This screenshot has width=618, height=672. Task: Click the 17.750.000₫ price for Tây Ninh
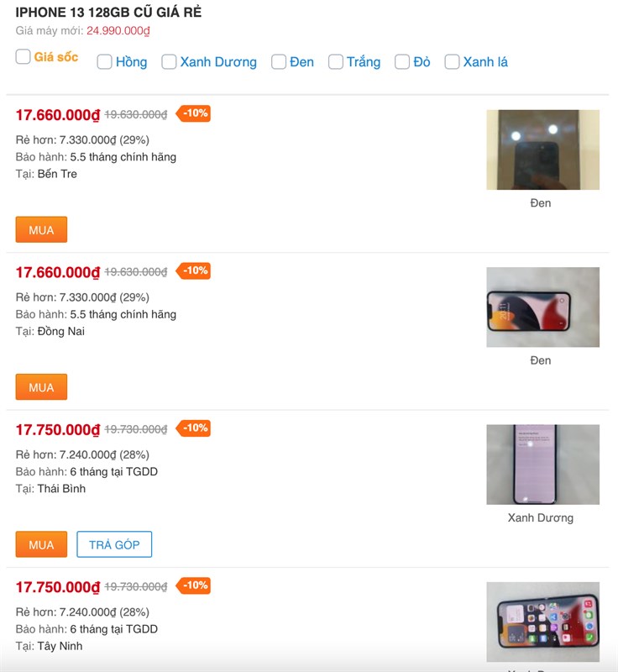click(58, 587)
